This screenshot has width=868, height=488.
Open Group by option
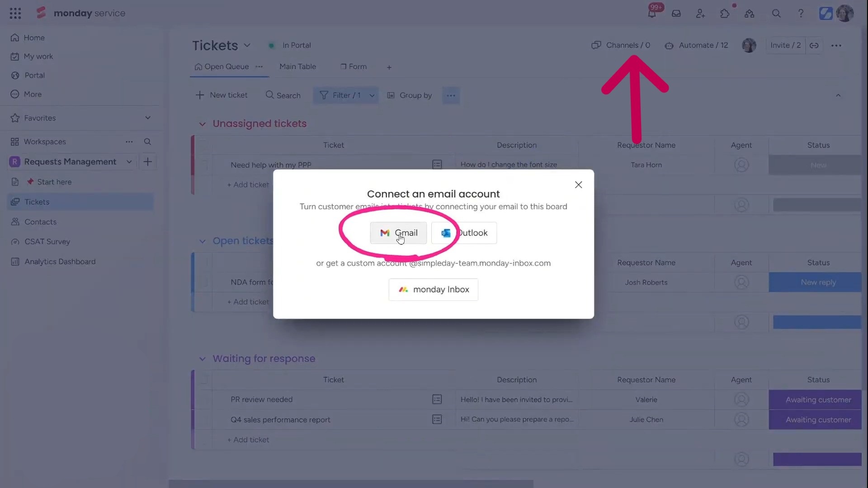click(410, 95)
